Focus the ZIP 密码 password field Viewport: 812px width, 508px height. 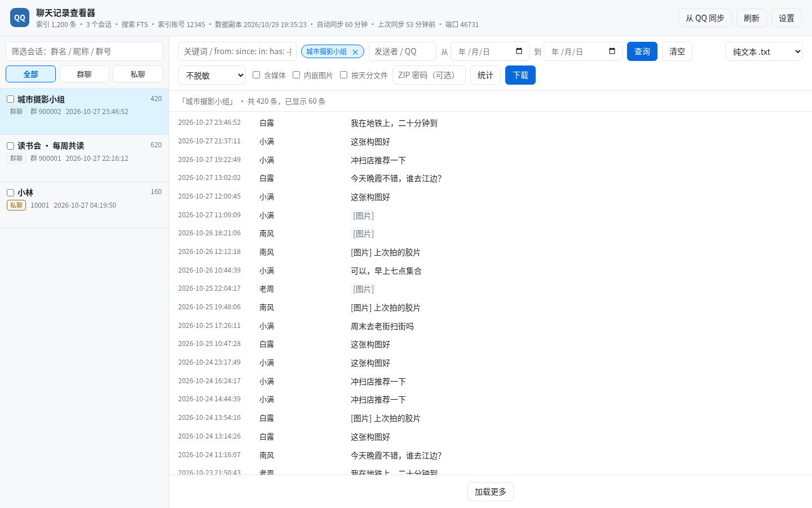point(429,75)
